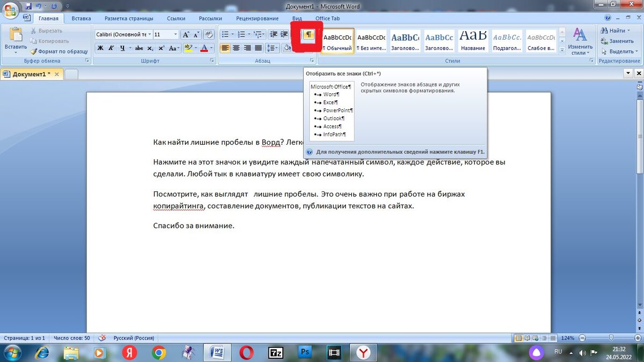Toggle bold Ж formatting
The height and width of the screenshot is (362, 644).
(100, 48)
